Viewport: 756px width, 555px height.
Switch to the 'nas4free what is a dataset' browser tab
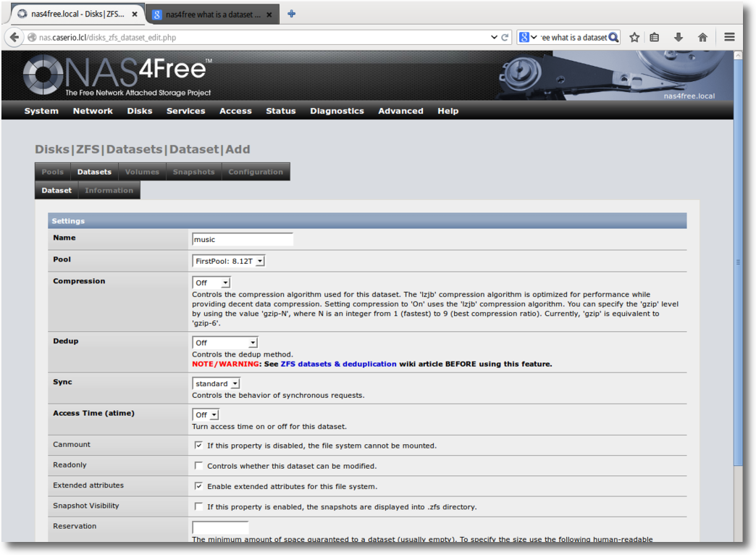point(213,15)
